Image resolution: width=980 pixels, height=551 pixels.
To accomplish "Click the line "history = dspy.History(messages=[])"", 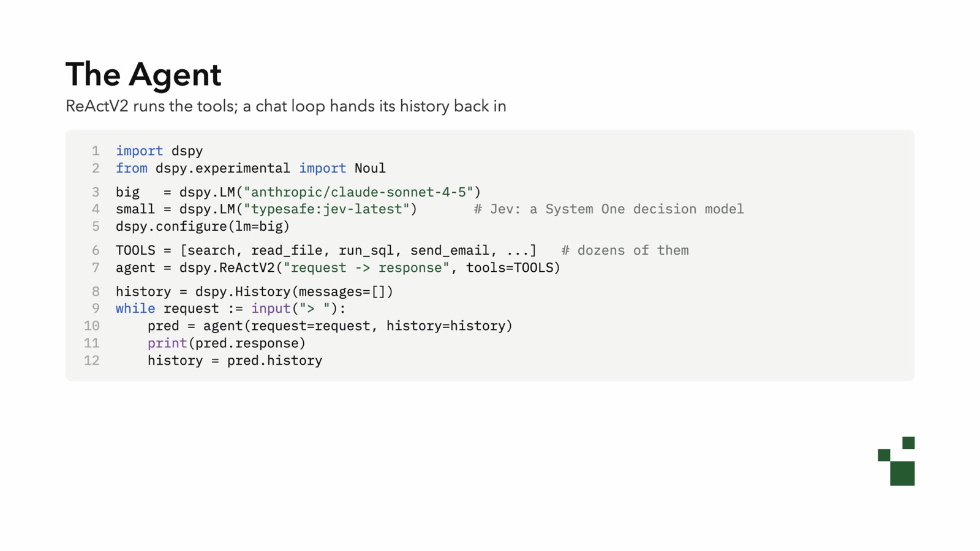I will (254, 292).
